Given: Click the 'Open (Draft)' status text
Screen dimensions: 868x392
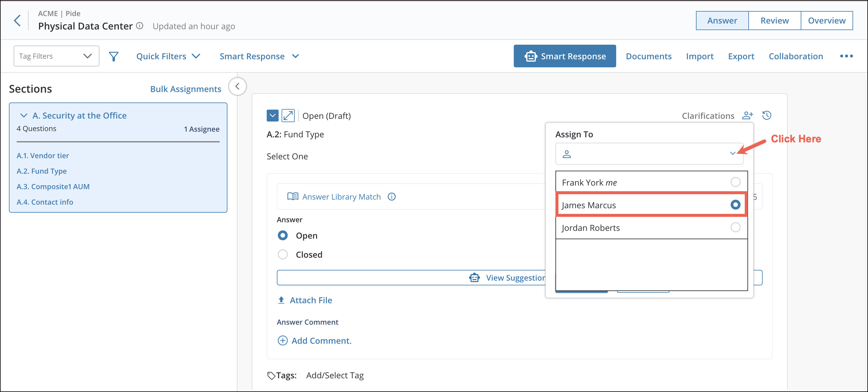Looking at the screenshot, I should [327, 116].
